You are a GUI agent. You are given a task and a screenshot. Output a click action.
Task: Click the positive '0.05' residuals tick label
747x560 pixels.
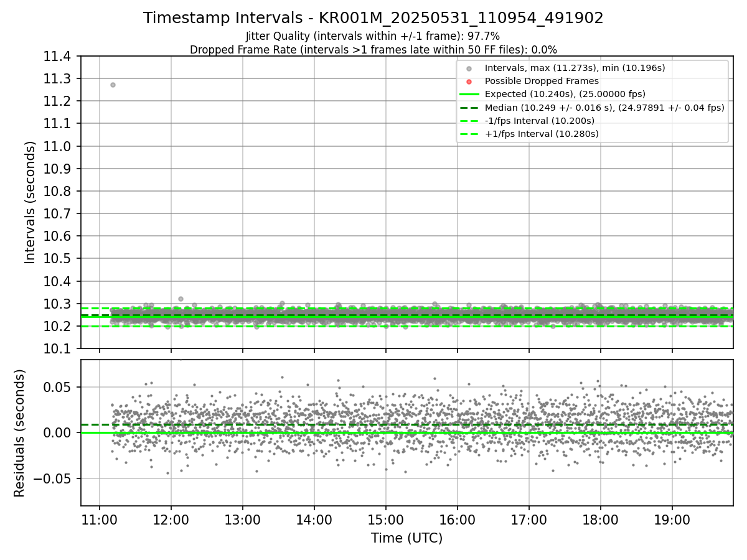pyautogui.click(x=57, y=387)
